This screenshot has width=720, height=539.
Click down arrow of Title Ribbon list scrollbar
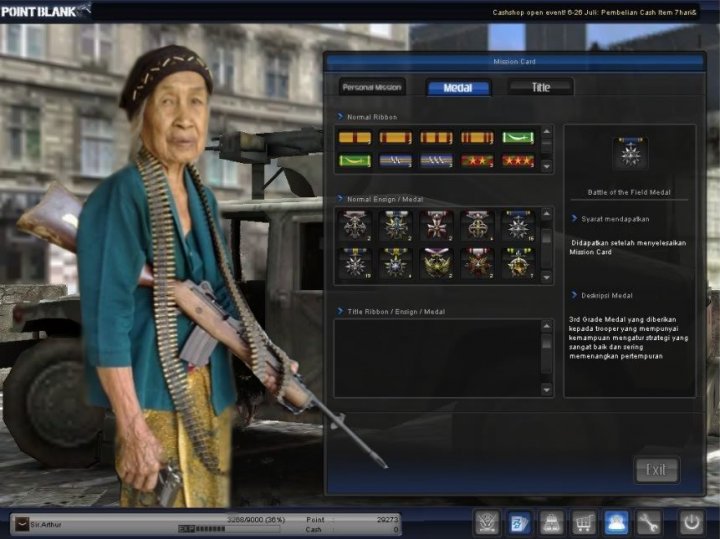coord(546,390)
